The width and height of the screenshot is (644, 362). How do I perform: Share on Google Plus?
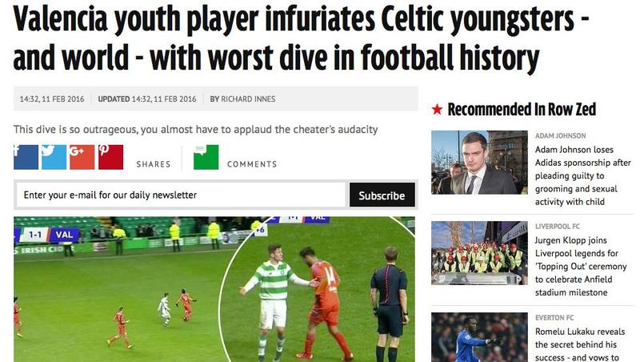pyautogui.click(x=82, y=157)
